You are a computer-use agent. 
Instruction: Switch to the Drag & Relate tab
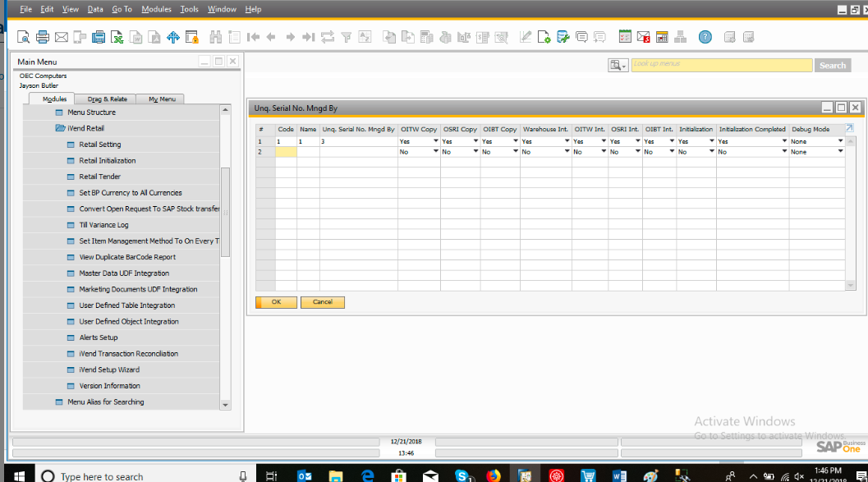[x=107, y=99]
